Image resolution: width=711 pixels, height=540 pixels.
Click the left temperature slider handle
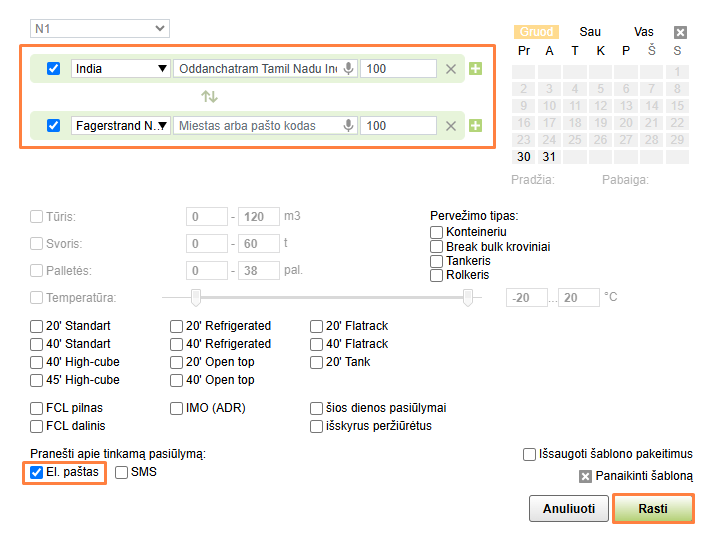click(x=196, y=297)
